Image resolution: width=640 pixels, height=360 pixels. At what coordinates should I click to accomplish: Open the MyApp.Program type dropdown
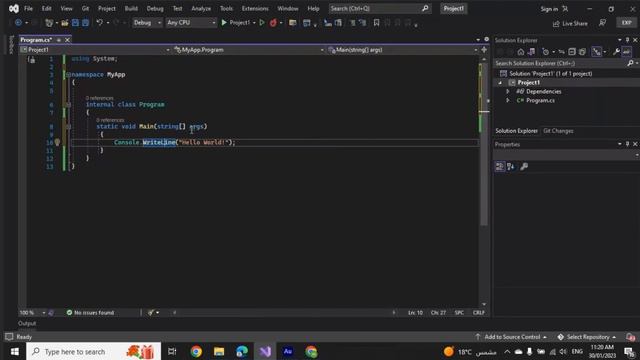[x=248, y=50]
